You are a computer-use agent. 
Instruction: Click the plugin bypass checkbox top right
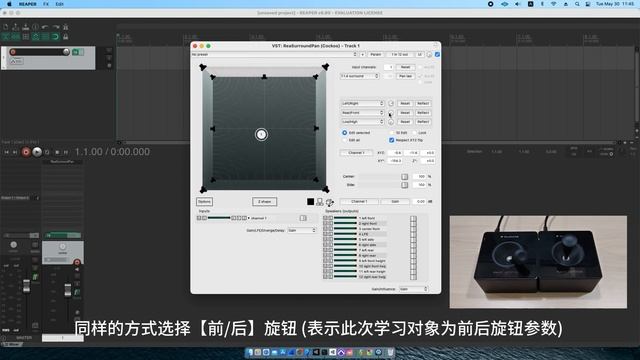click(437, 54)
